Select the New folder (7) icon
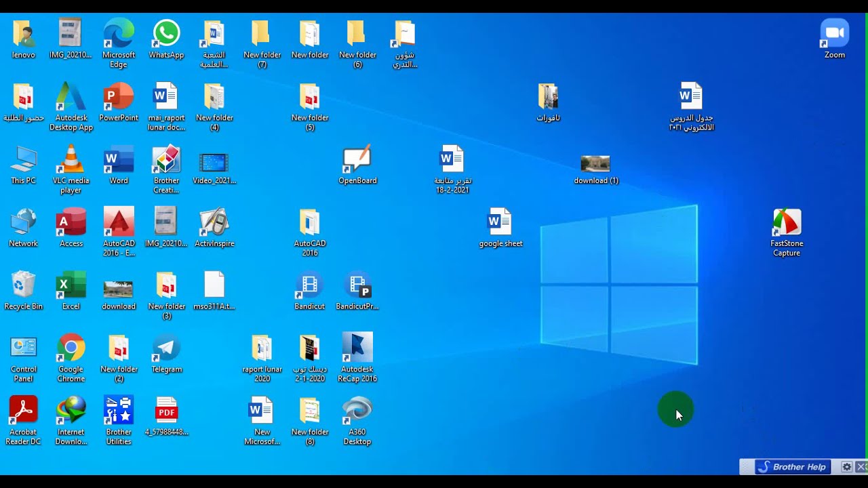 tap(262, 43)
